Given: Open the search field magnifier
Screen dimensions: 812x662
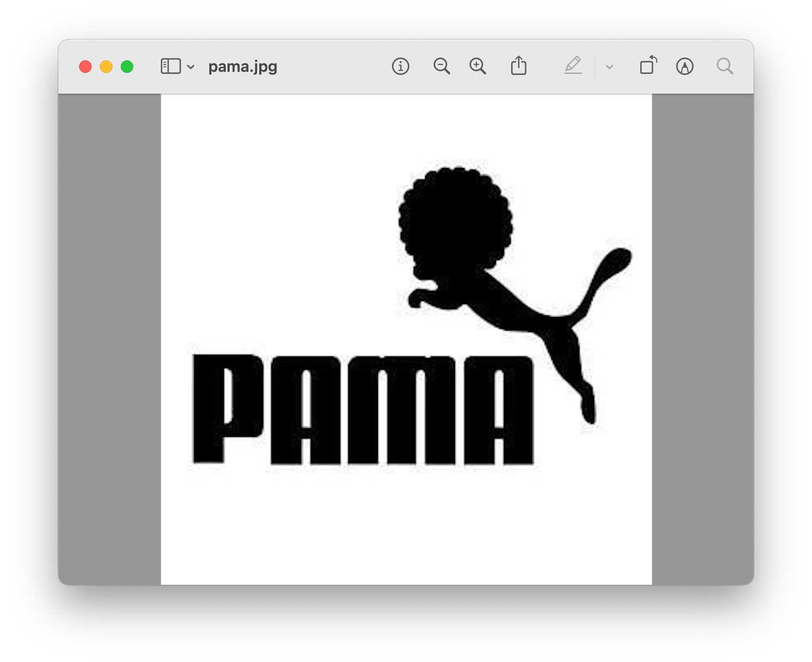Looking at the screenshot, I should tap(725, 66).
